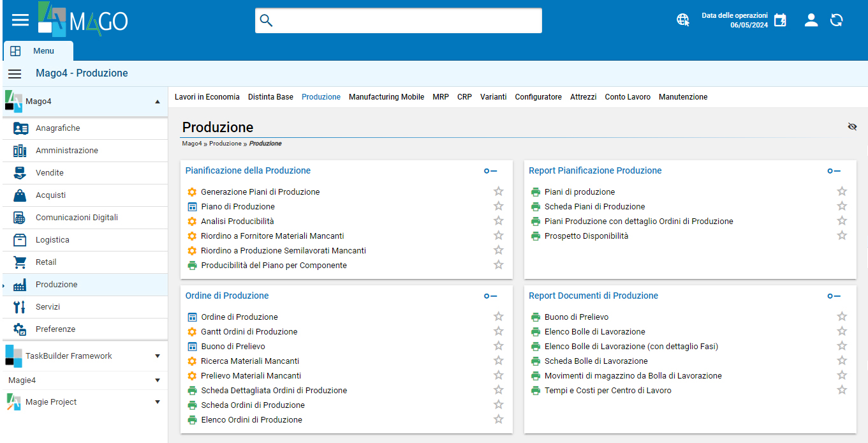Screen dimensions: 868x443
Task: Open the Configuratore tab
Action: pyautogui.click(x=538, y=97)
